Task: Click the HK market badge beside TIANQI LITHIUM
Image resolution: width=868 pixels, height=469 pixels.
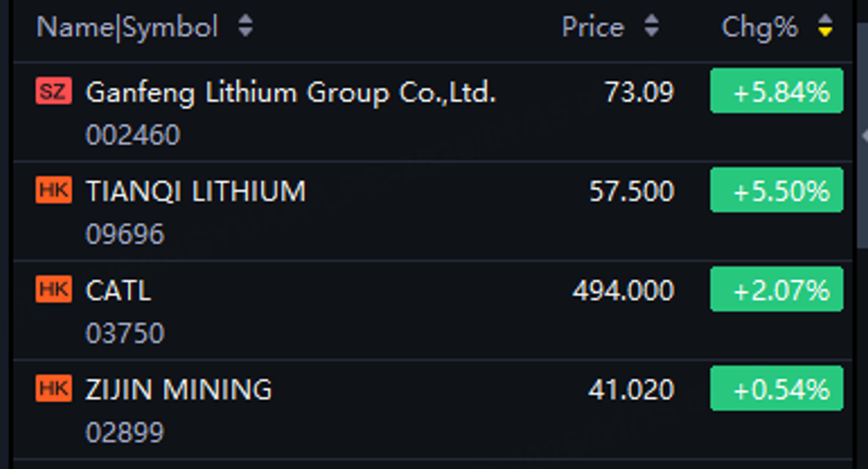Action: click(x=54, y=190)
